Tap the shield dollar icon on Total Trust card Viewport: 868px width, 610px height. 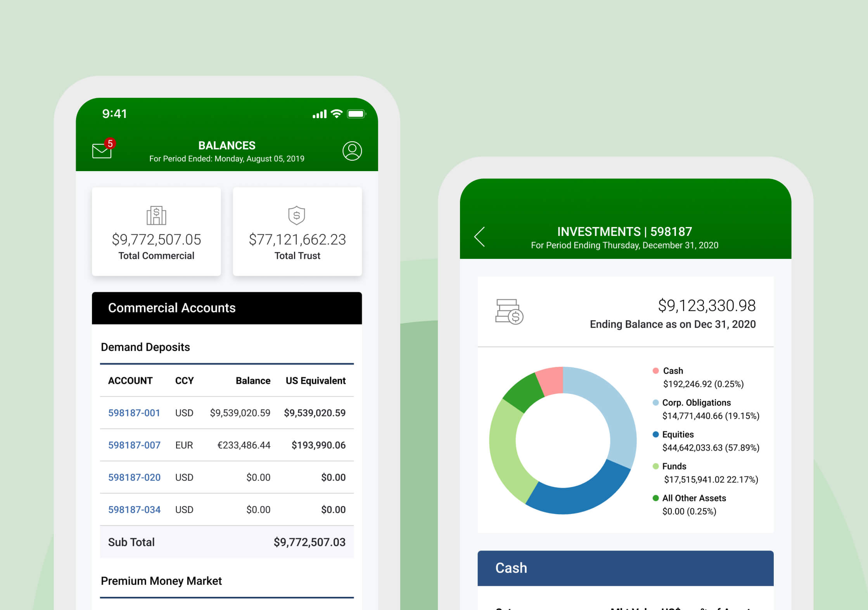[297, 215]
